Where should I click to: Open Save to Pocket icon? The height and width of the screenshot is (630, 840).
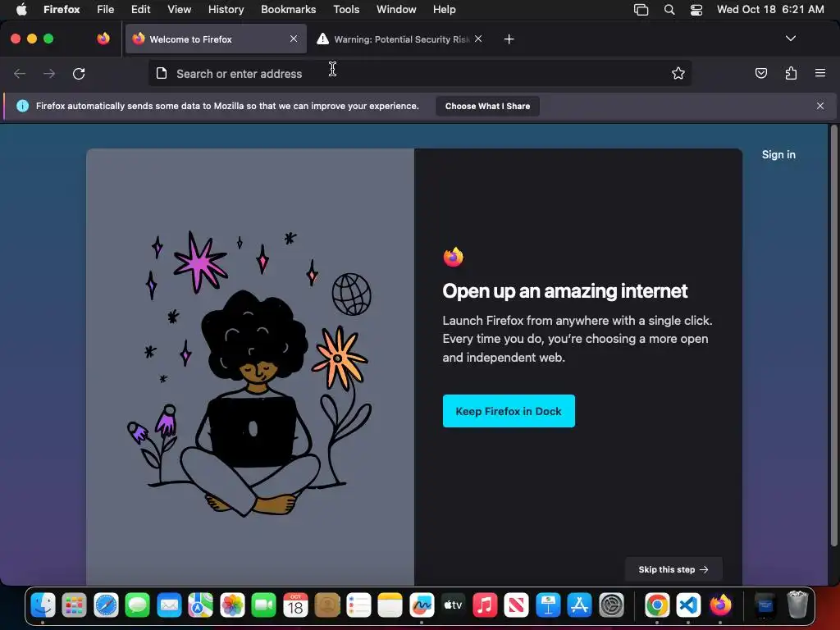[x=760, y=73]
